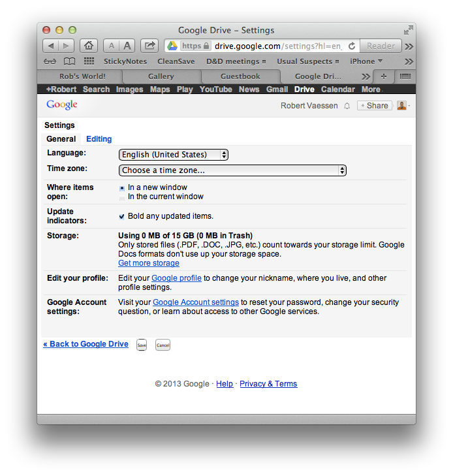Switch to Gallery browser tab
The height and width of the screenshot is (476, 453).
(x=161, y=76)
